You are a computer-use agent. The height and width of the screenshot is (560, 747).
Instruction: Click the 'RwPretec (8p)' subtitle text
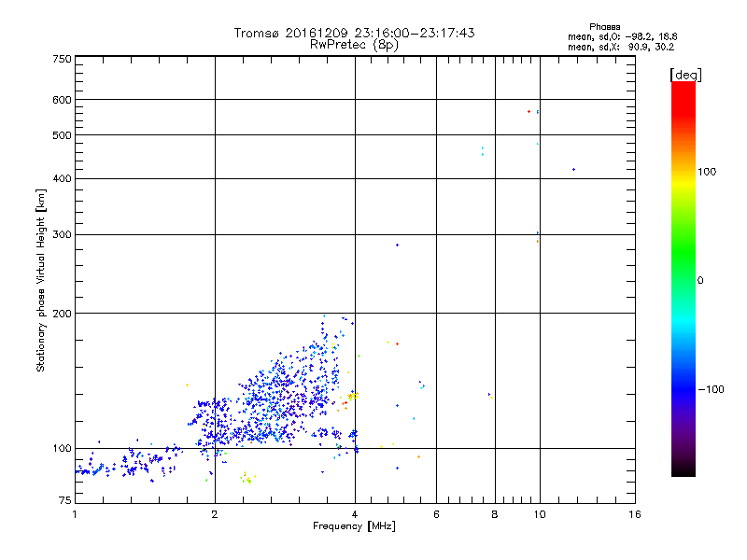click(x=354, y=45)
